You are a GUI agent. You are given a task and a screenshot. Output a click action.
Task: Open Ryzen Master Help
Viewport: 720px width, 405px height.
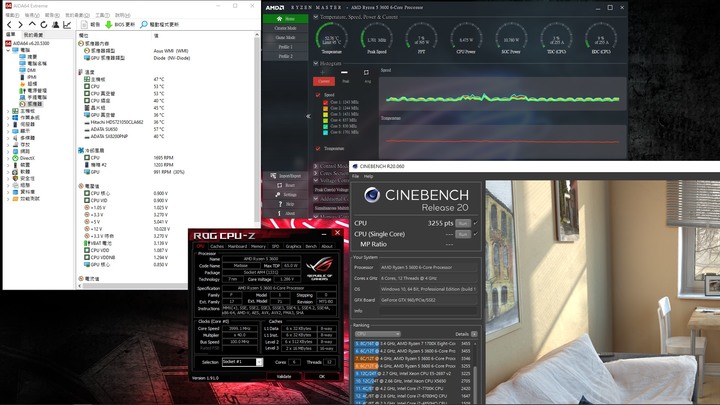(286, 204)
